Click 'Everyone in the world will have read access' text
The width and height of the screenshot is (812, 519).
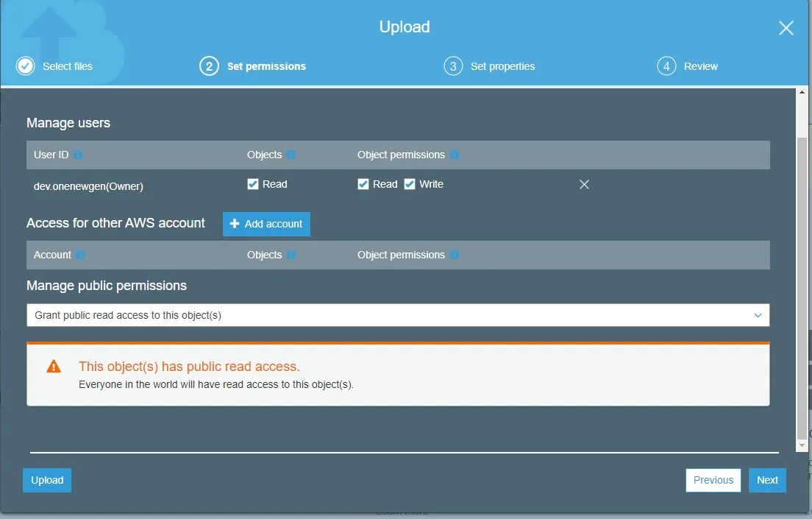[216, 385]
